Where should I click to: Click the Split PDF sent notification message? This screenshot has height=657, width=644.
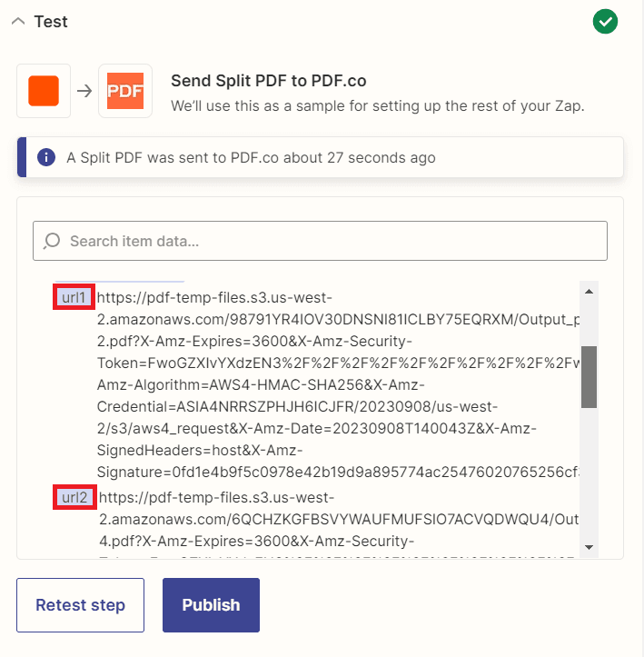[x=251, y=157]
